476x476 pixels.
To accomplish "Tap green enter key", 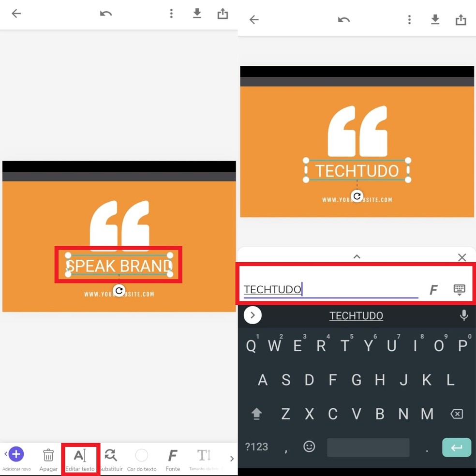I will click(x=457, y=447).
